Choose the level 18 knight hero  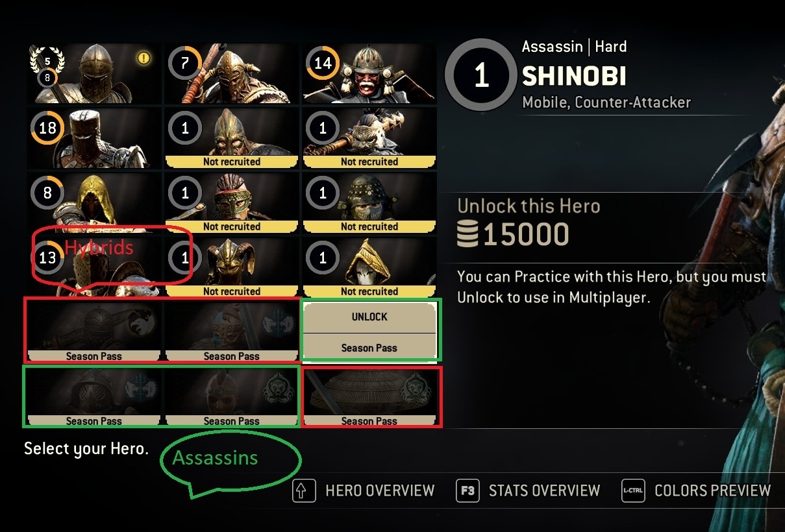(x=93, y=138)
